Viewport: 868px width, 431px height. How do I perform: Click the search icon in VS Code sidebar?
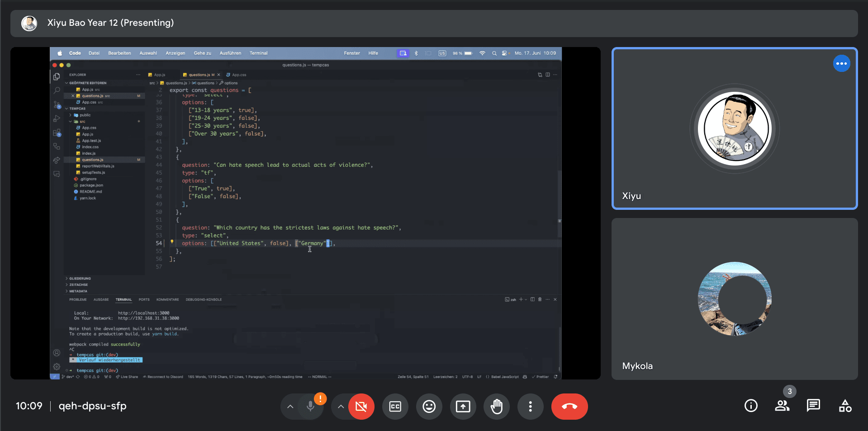click(x=57, y=90)
